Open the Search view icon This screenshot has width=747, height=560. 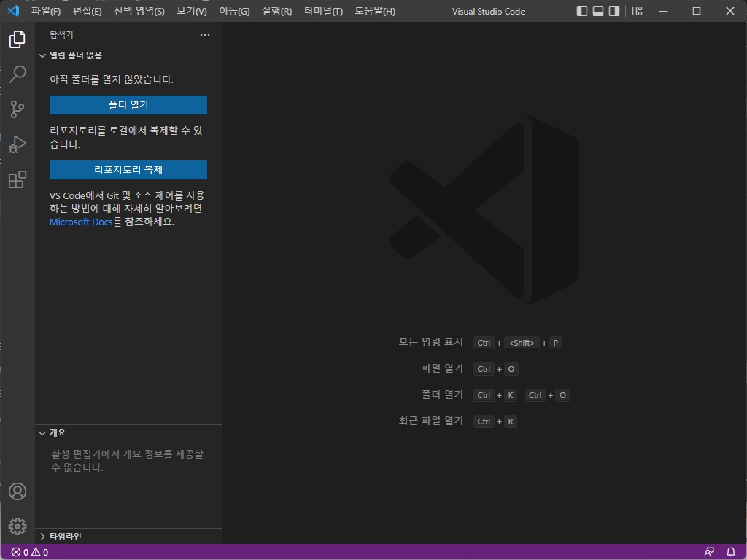(18, 74)
